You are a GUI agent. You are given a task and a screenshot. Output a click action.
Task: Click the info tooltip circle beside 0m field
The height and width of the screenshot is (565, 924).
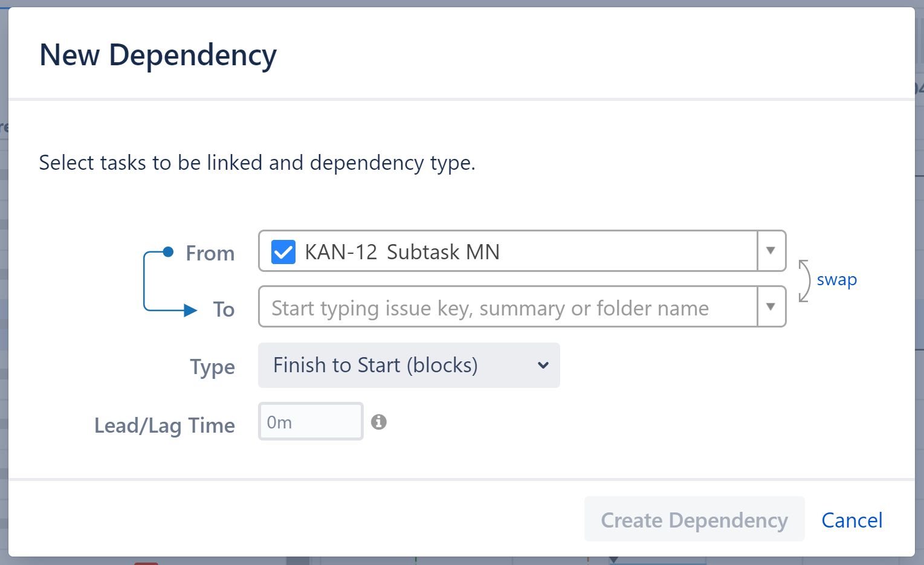click(379, 421)
